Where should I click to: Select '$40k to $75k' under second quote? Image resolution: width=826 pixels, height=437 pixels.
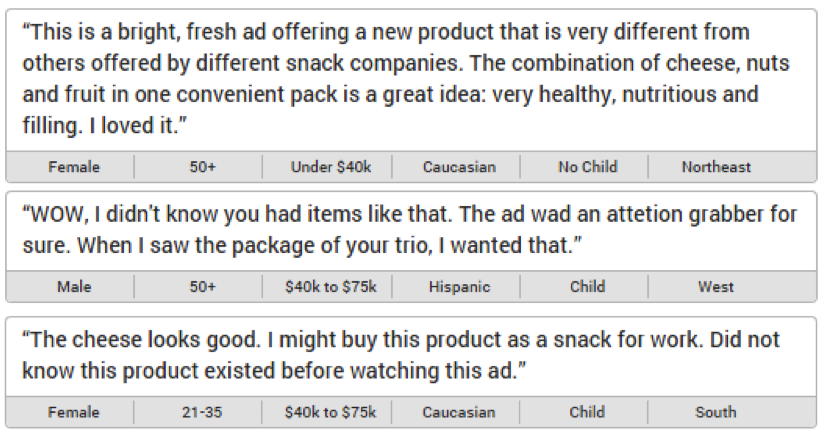[x=331, y=287]
